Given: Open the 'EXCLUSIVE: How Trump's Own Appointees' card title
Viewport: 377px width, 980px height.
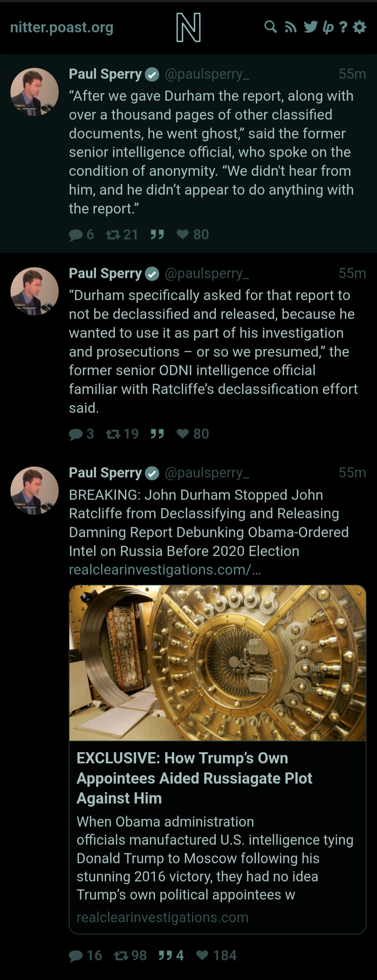Looking at the screenshot, I should point(194,778).
